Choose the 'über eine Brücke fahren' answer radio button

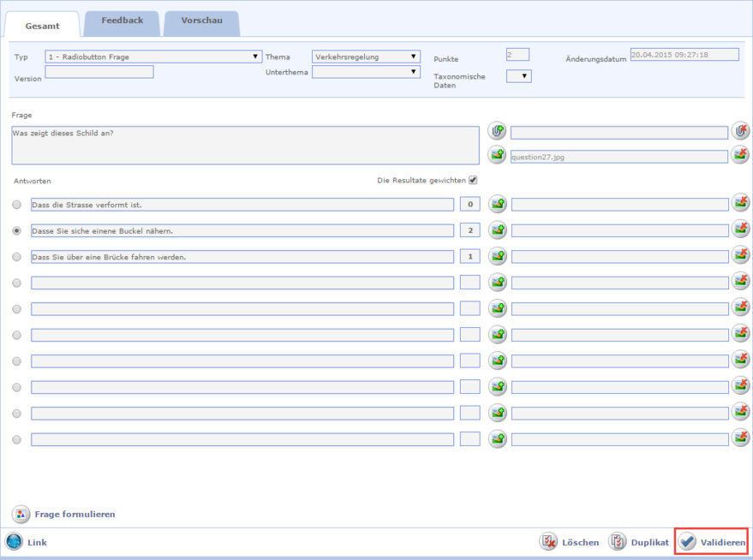coord(17,257)
